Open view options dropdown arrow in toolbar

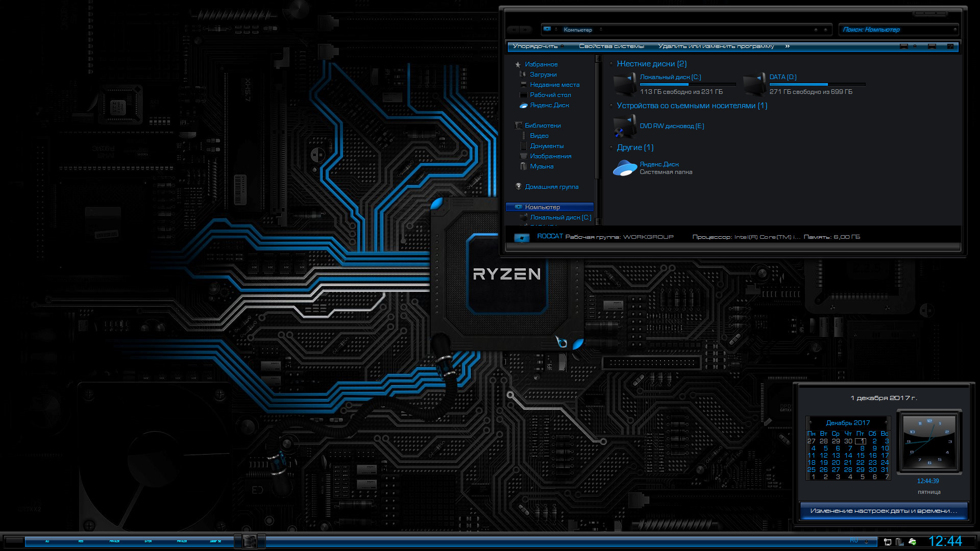pyautogui.click(x=915, y=46)
